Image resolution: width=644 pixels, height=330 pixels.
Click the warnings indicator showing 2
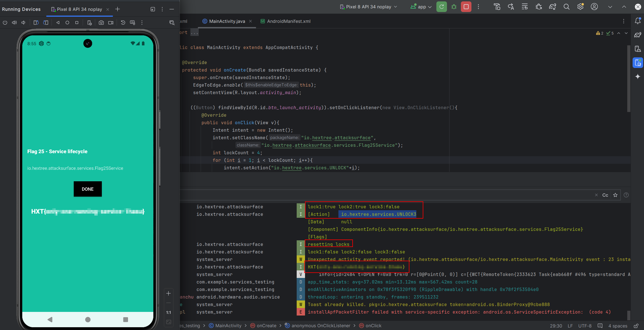[599, 33]
